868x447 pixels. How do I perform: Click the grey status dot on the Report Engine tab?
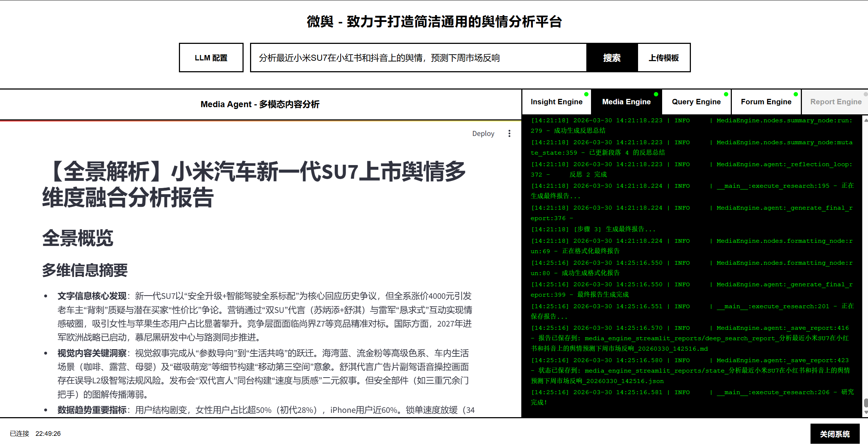click(x=865, y=94)
